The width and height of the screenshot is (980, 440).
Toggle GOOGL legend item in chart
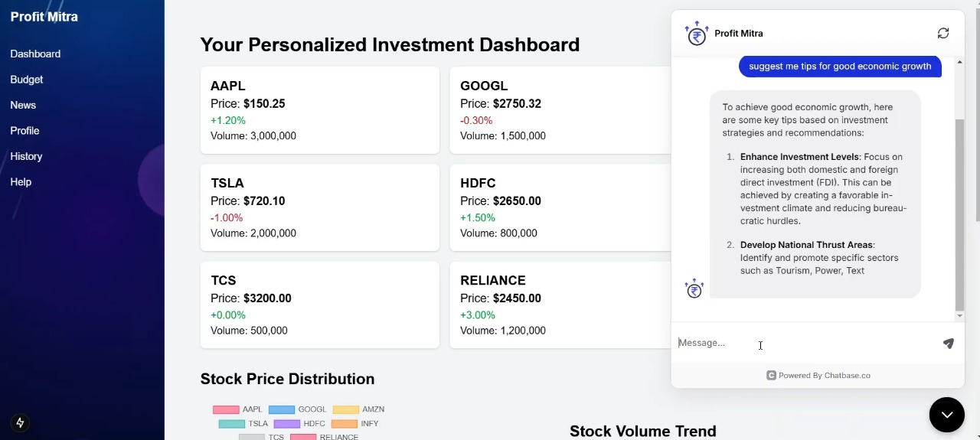coord(297,409)
